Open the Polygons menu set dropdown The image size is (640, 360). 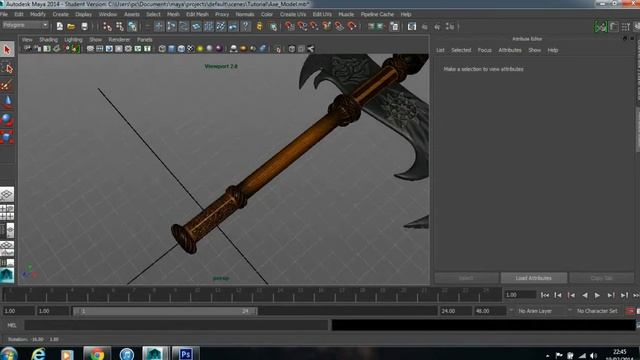click(25, 25)
